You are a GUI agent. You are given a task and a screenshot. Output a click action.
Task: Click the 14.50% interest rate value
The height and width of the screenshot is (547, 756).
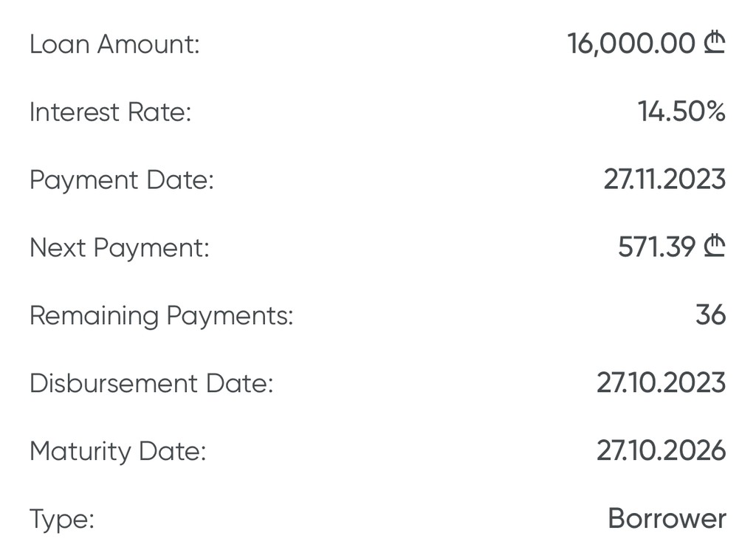click(681, 111)
